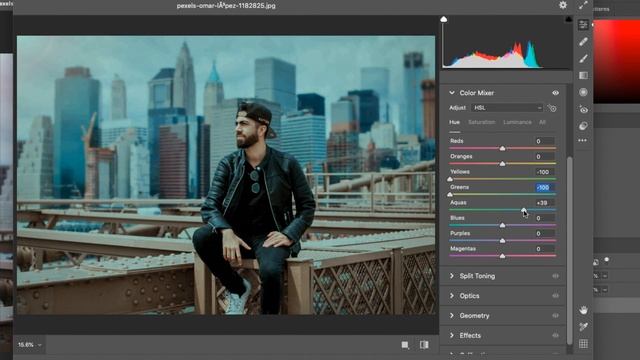The height and width of the screenshot is (360, 640).
Task: Select the Radial Filter tool
Action: click(583, 92)
